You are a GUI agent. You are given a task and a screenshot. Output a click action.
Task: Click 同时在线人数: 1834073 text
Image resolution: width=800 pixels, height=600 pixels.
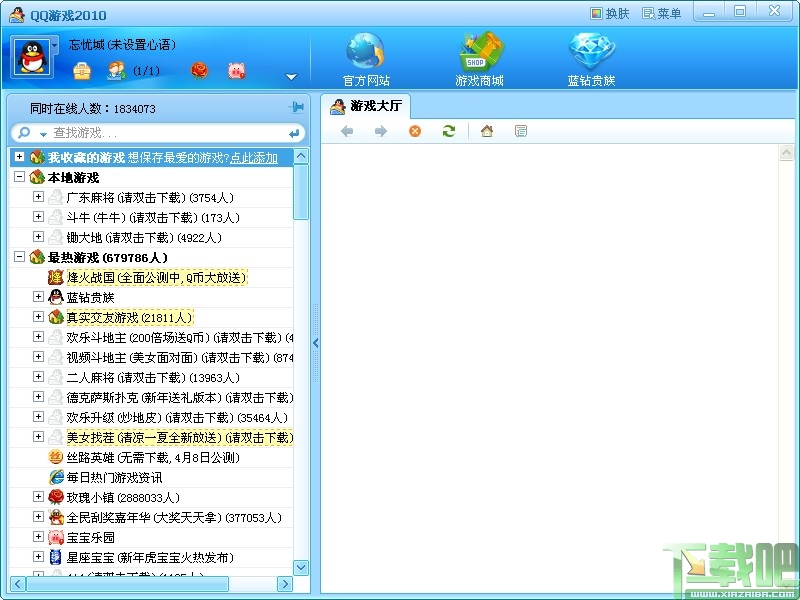pyautogui.click(x=92, y=109)
